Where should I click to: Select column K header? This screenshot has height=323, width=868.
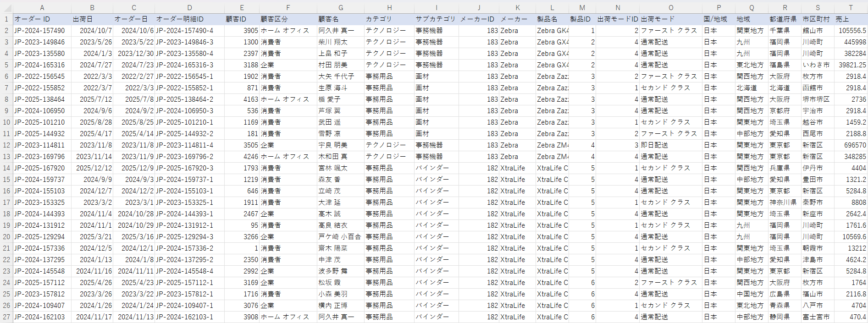[517, 7]
